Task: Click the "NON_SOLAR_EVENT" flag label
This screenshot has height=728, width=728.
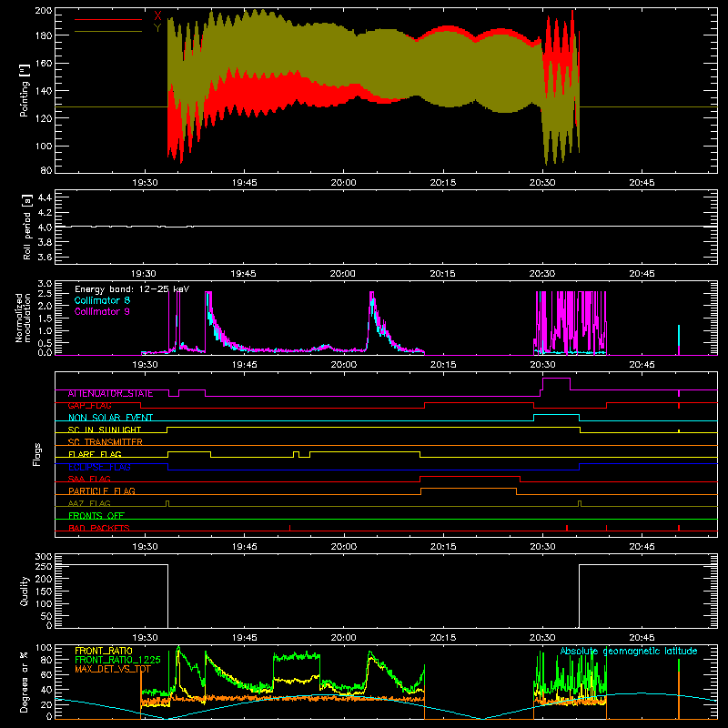Action: click(110, 418)
